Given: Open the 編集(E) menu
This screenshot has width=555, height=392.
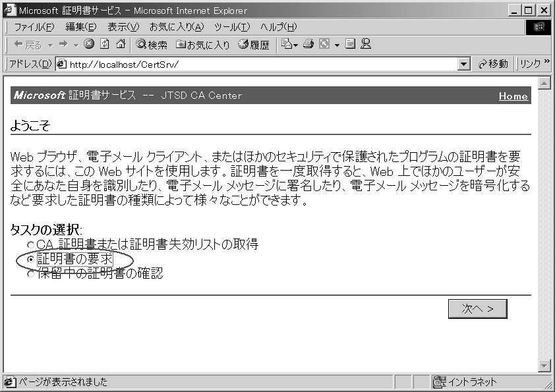Looking at the screenshot, I should pos(80,27).
